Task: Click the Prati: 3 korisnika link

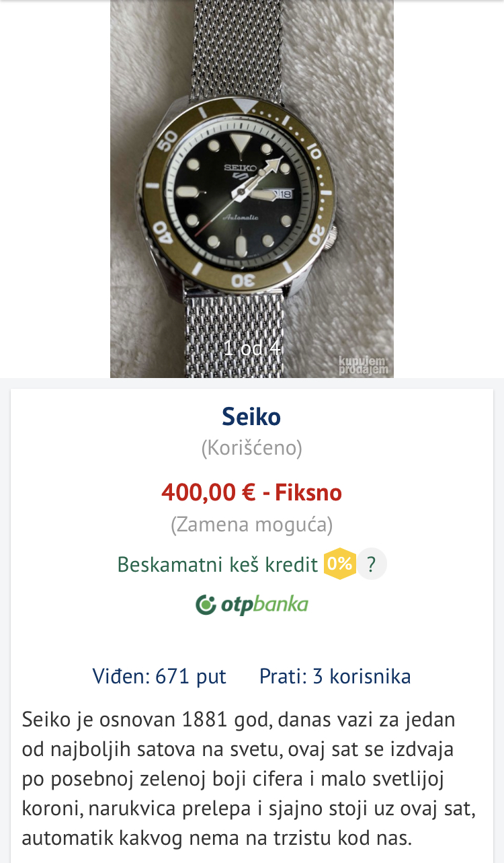Action: 335,676
